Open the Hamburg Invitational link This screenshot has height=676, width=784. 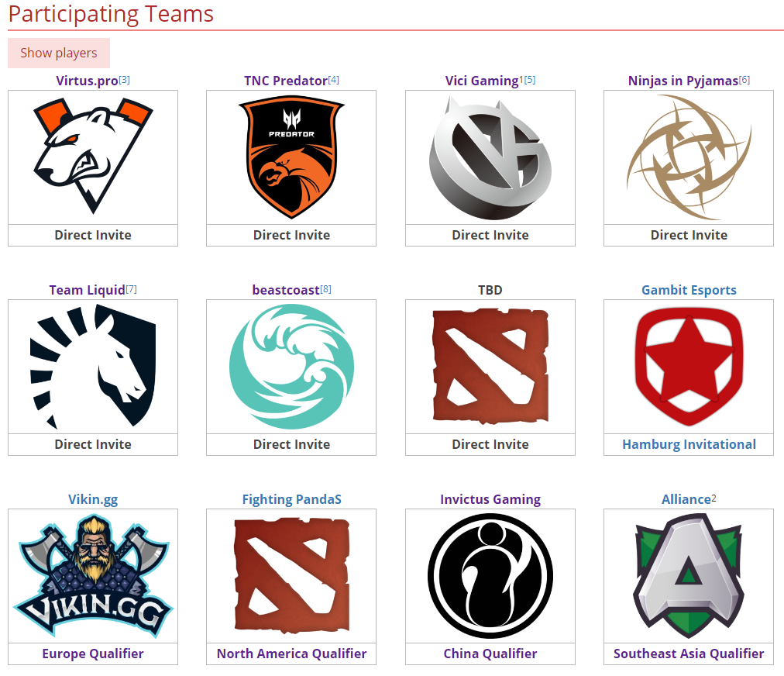[689, 444]
